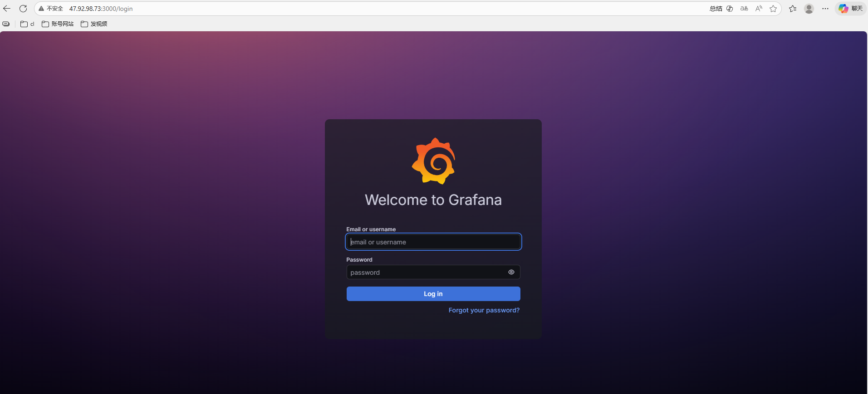This screenshot has width=868, height=394.
Task: Open the translate (aあ) icon
Action: [x=744, y=9]
